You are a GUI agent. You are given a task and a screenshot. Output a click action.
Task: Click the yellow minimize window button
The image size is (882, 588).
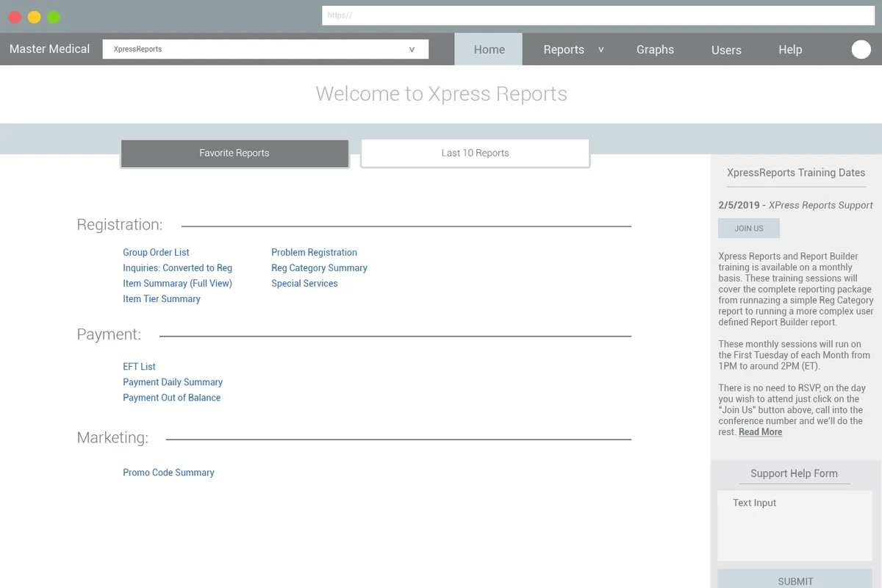(x=34, y=17)
